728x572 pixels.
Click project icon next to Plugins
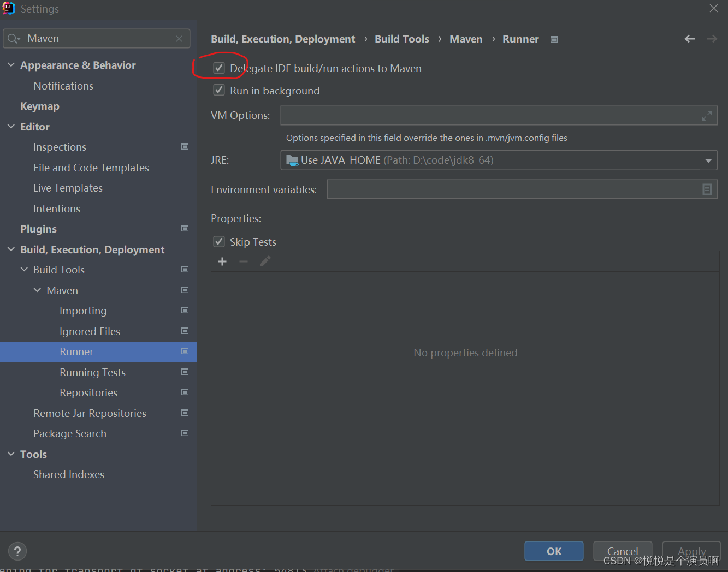(185, 228)
